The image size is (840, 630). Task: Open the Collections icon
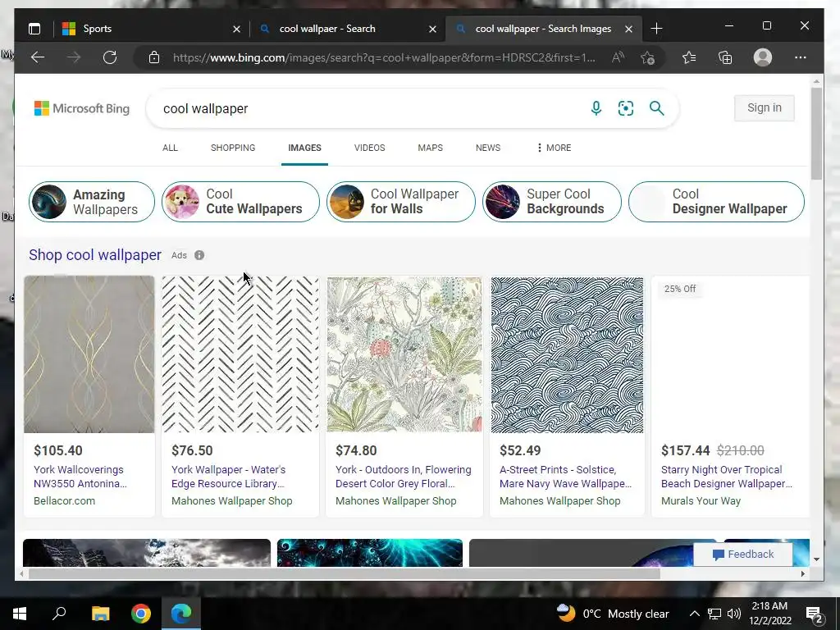725,57
